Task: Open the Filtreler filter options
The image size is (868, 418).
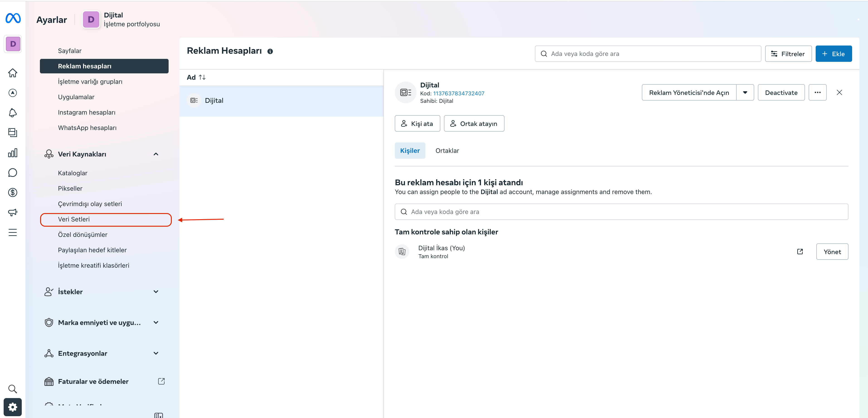Action: 788,54
